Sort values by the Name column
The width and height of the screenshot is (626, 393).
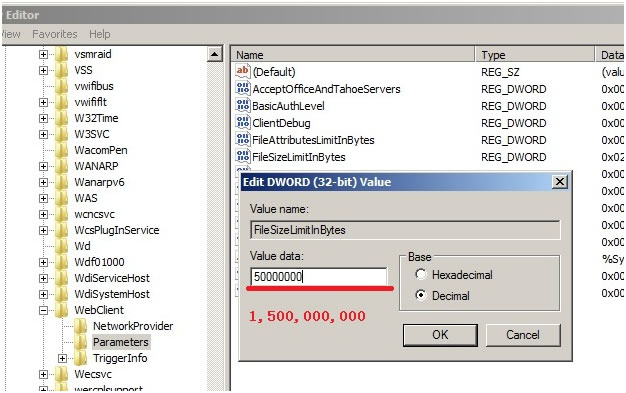353,55
